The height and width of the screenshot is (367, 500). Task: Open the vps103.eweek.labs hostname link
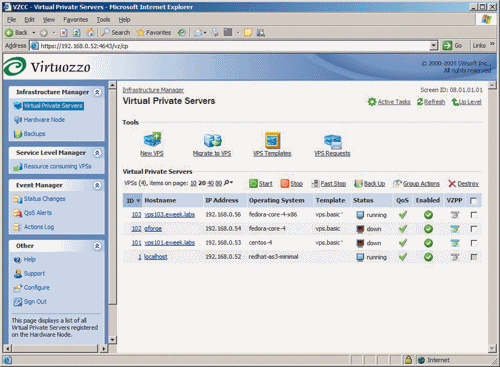tap(170, 215)
